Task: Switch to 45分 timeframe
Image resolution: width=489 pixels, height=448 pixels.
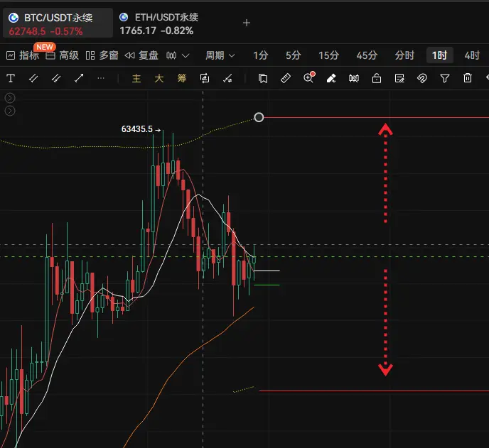Action: 367,55
